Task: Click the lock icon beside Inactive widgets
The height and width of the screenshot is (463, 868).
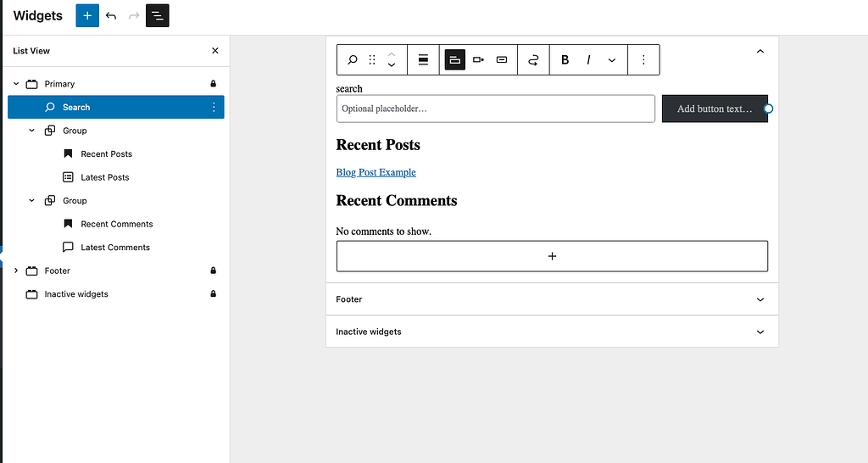Action: point(213,293)
